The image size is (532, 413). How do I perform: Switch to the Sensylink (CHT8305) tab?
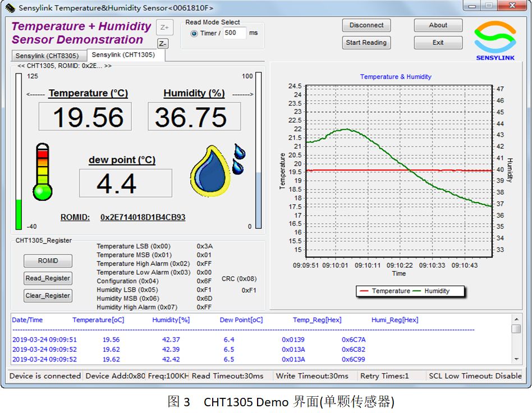click(x=49, y=56)
